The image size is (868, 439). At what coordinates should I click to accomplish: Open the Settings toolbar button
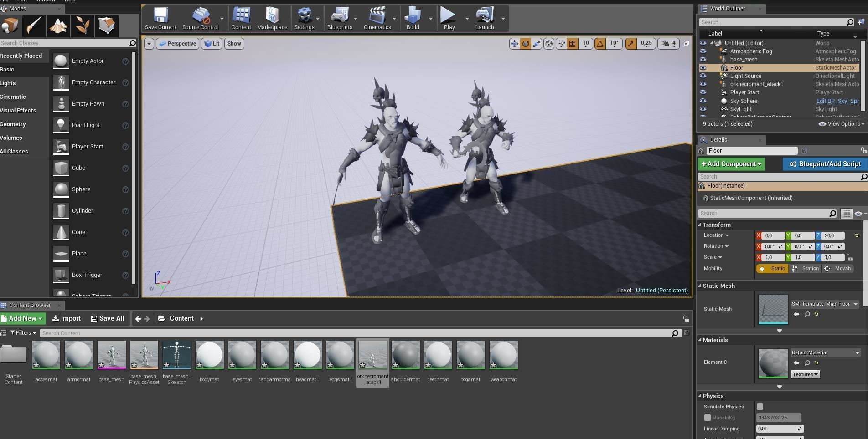[x=304, y=19]
